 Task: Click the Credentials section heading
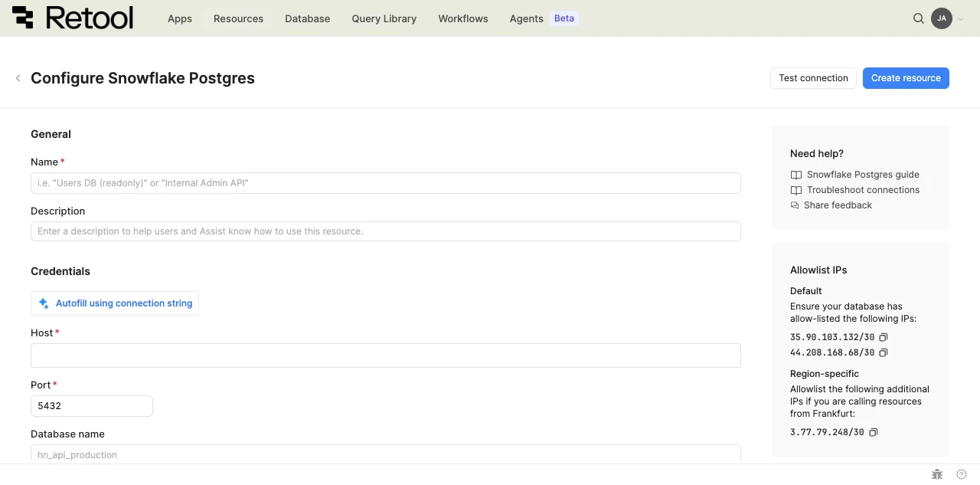tap(60, 271)
